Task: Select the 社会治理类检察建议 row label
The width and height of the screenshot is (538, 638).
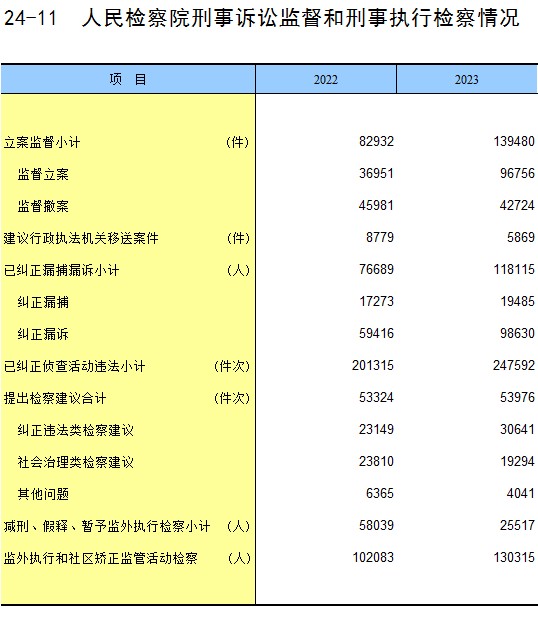Action: tap(76, 462)
